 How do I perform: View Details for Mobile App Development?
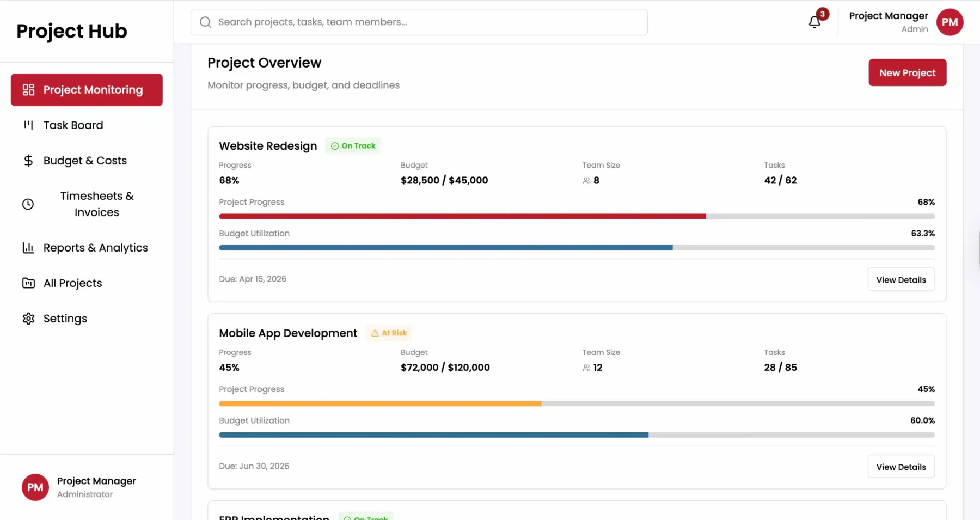pos(901,467)
